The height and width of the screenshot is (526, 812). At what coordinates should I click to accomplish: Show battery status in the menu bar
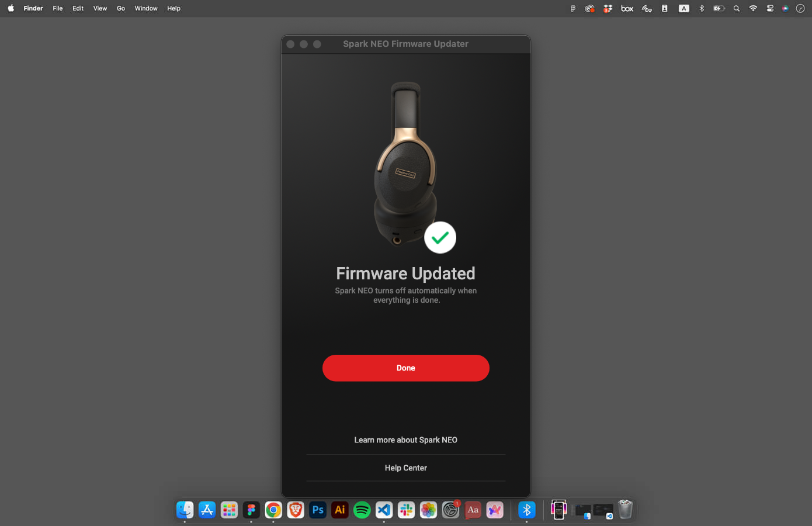tap(719, 8)
